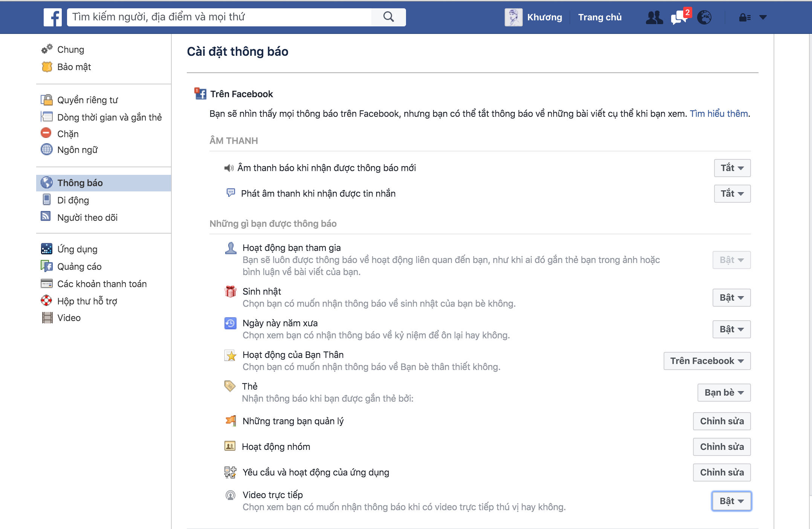This screenshot has height=529, width=812.
Task: Select the Bảo mật shield icon
Action: pyautogui.click(x=47, y=67)
